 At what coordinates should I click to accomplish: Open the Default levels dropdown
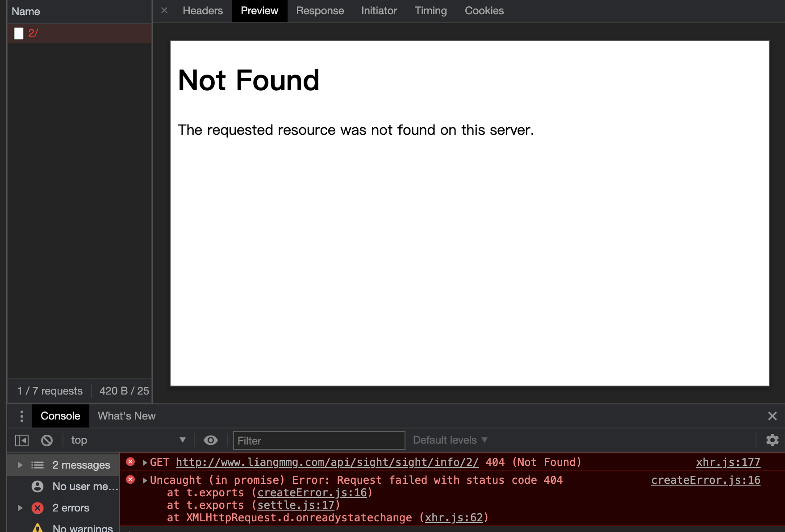click(450, 440)
